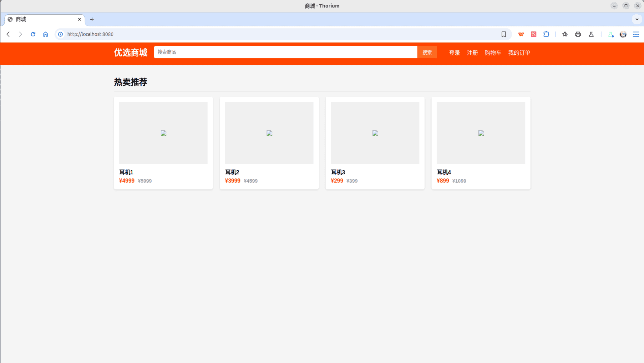Click the crossed-out ¥399 price
This screenshot has height=363, width=644.
point(352,181)
